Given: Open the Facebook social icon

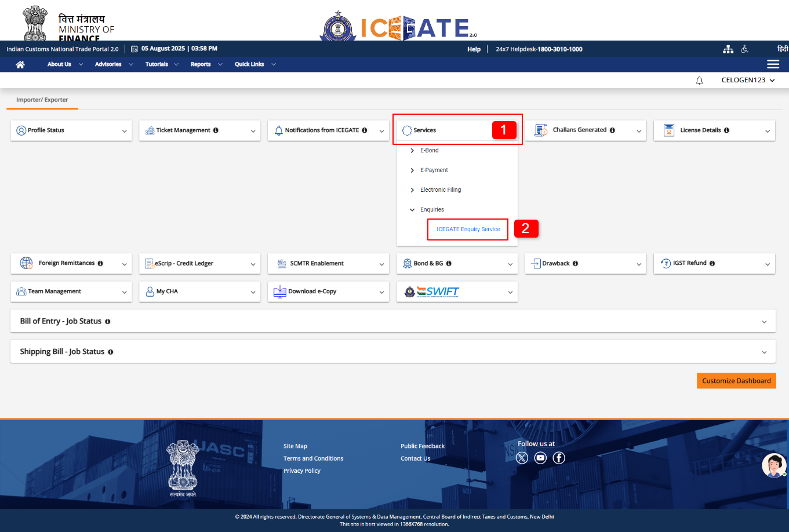Looking at the screenshot, I should (559, 458).
